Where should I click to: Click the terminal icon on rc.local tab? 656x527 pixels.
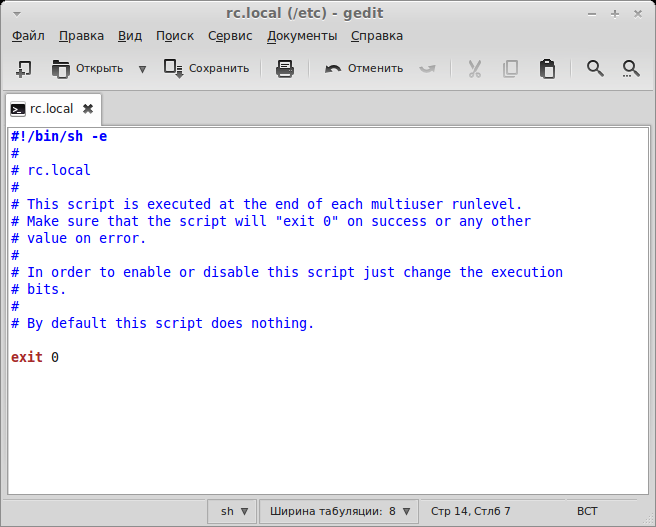[x=18, y=110]
